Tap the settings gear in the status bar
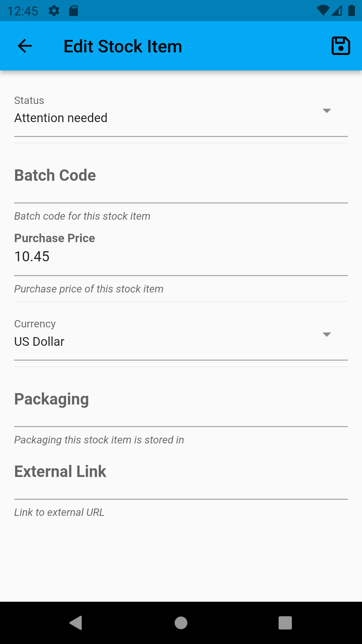362x644 pixels. [x=54, y=11]
